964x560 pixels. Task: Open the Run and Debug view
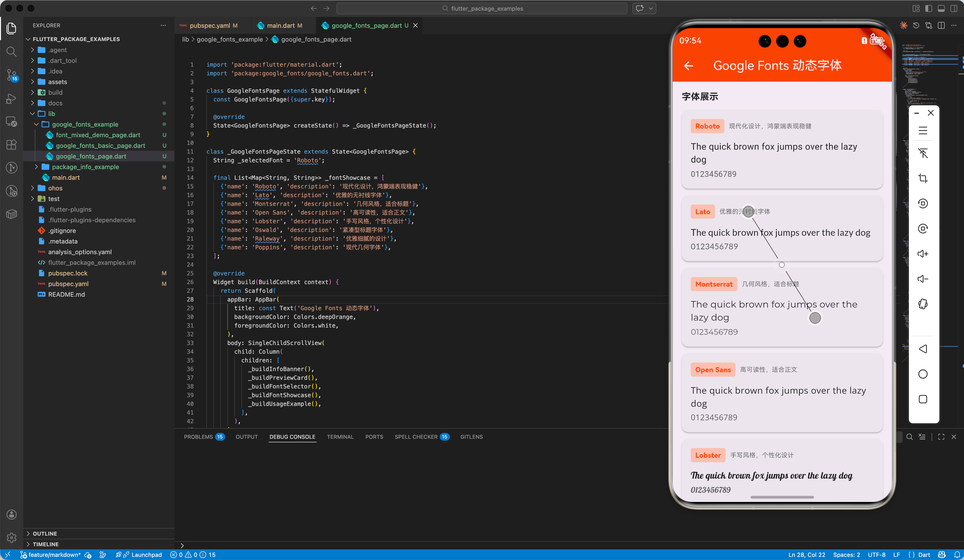12,99
